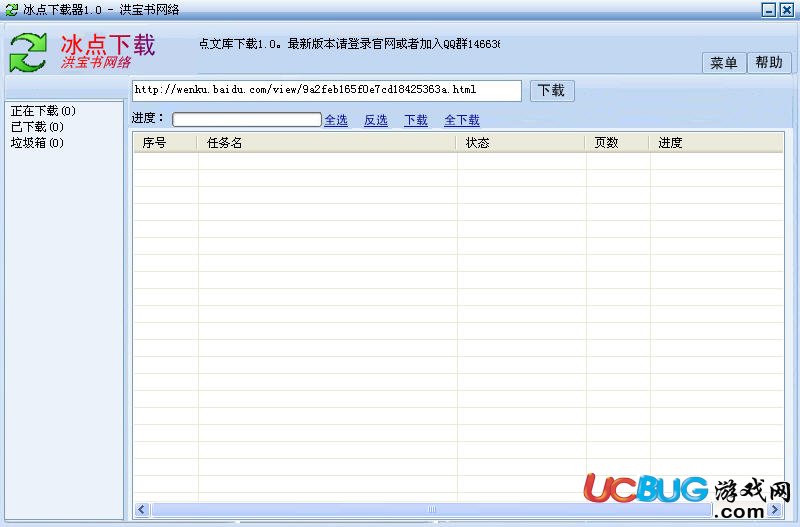Click the 洪宝书网络 subtitle under logo

pos(96,62)
